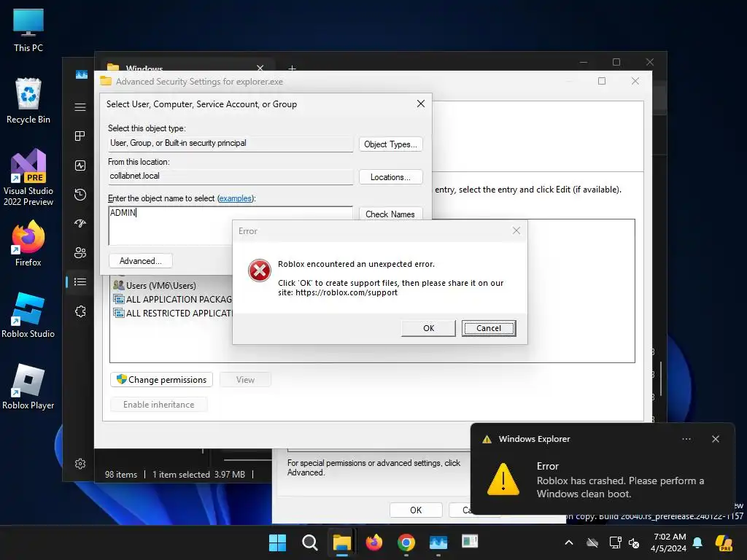Select Users (VM6\Users) permission entry
Screen dimensions: 747x560
click(x=155, y=285)
